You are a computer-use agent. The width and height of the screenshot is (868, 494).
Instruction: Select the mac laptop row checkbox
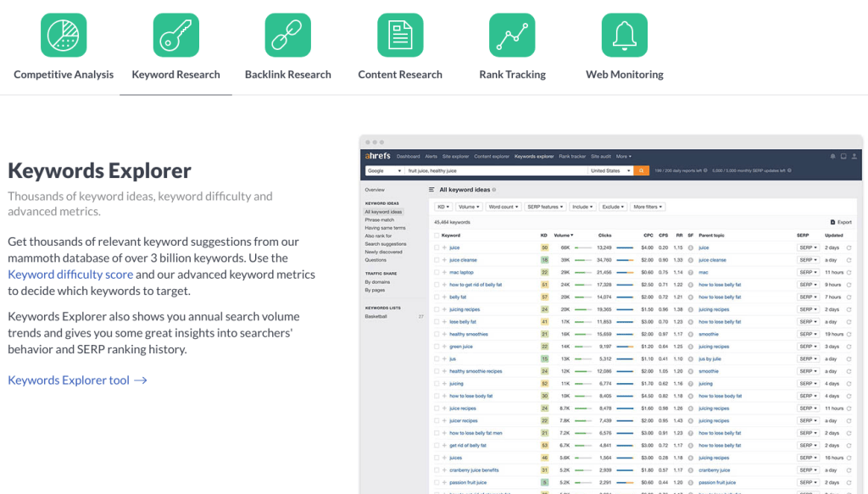click(437, 272)
